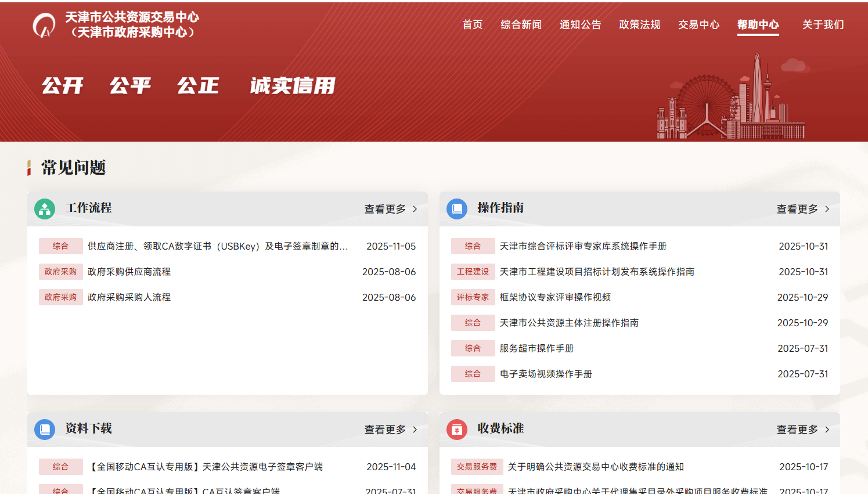
Task: Click the 天津市公共资源交易中心 logo
Action: tap(44, 24)
